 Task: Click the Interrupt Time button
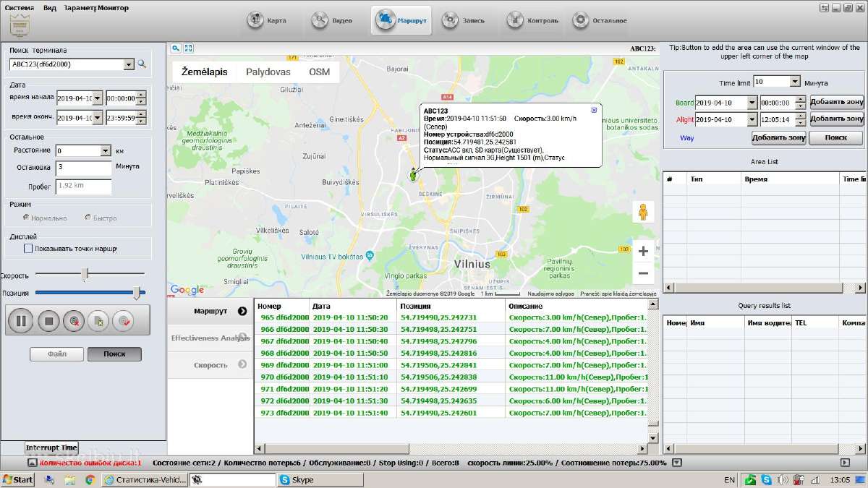point(51,448)
